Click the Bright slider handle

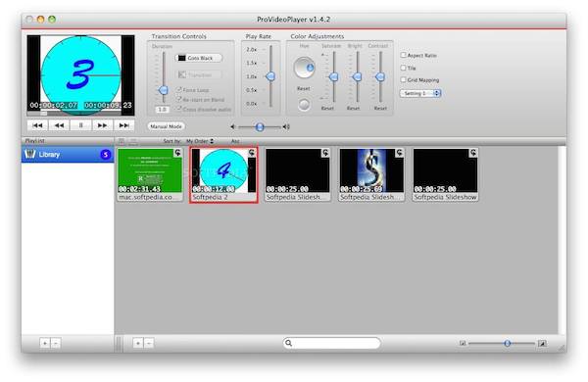point(357,77)
